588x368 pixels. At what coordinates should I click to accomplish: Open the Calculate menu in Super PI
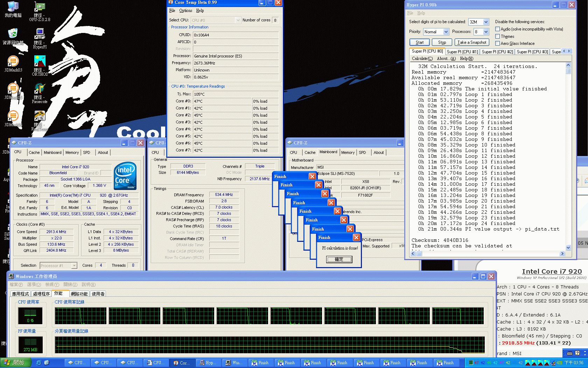422,59
